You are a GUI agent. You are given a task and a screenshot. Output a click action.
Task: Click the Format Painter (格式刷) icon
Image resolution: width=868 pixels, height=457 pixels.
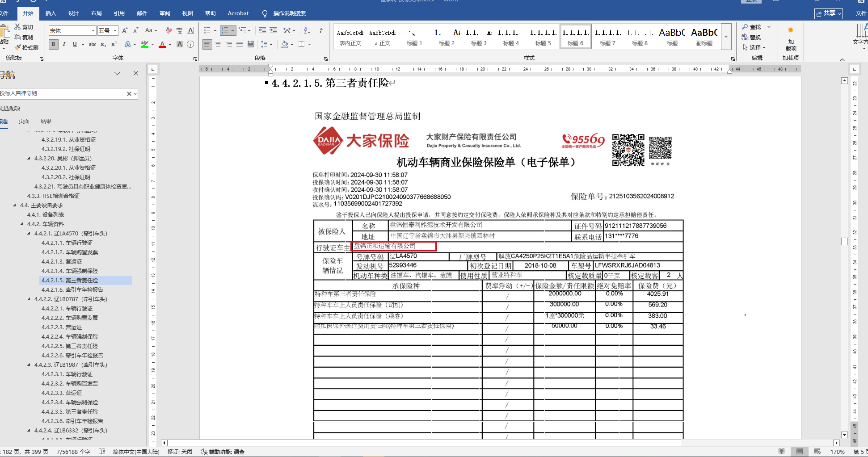[x=26, y=47]
